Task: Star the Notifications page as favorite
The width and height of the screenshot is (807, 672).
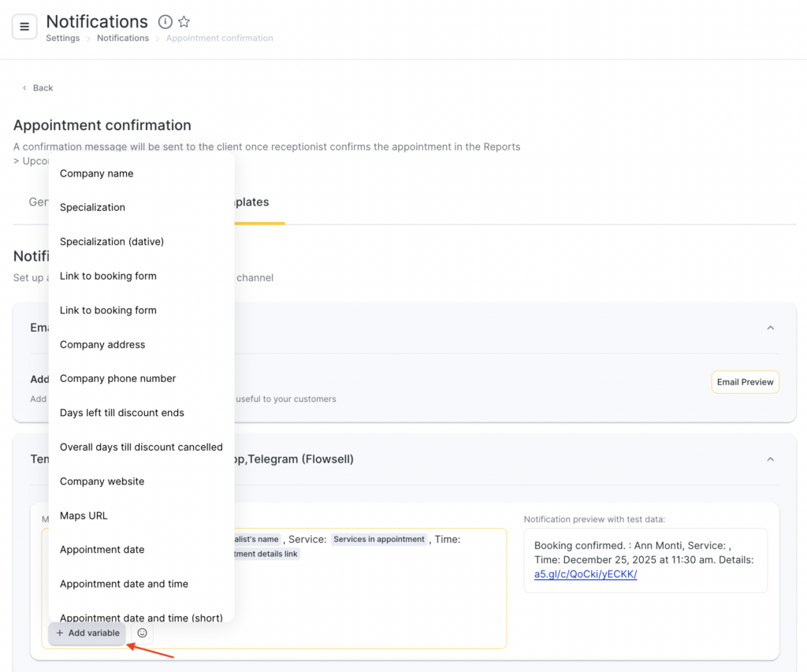Action: pos(184,22)
